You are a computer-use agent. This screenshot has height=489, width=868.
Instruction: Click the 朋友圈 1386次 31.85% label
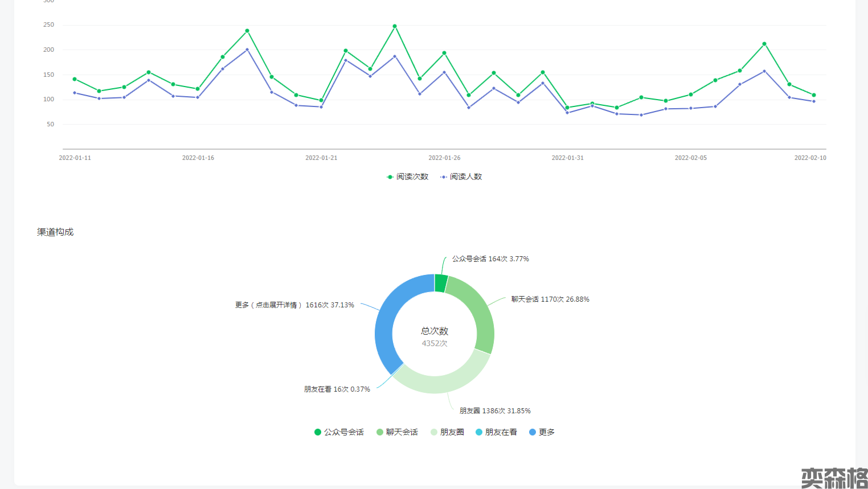tap(495, 411)
